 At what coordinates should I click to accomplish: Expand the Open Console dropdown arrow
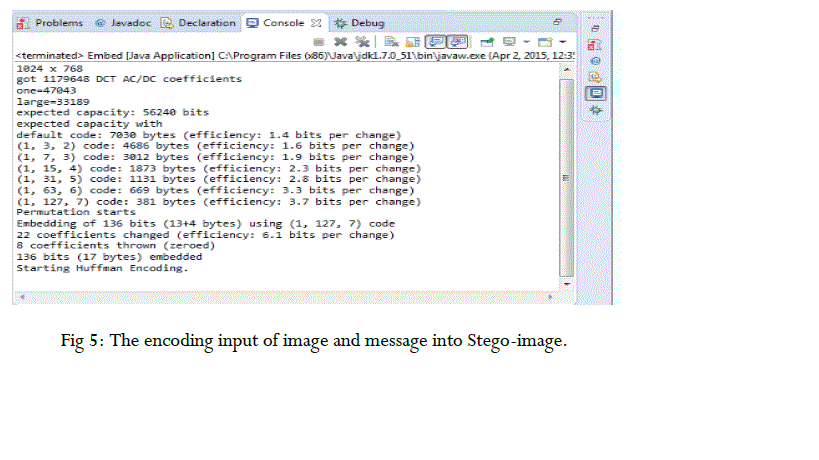pyautogui.click(x=562, y=42)
